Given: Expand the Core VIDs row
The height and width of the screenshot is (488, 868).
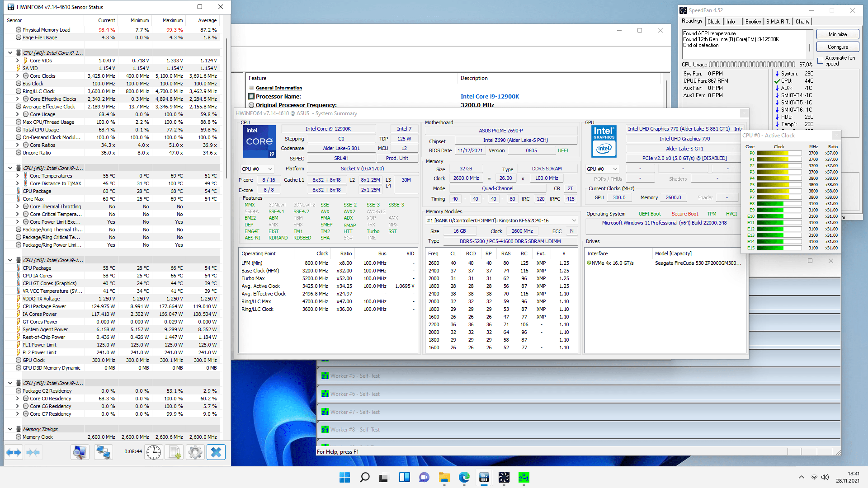Looking at the screenshot, I should (18, 61).
